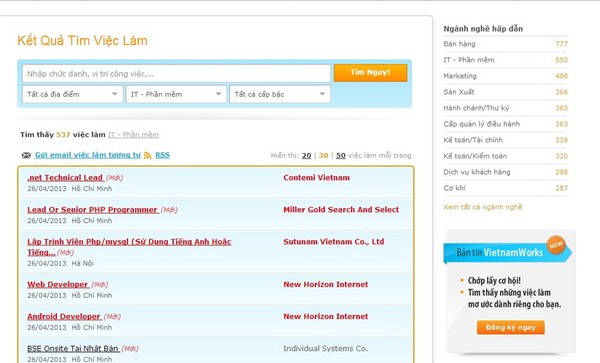Click the company name 'Contemi Vietnam'
This screenshot has height=363, width=600.
point(316,177)
